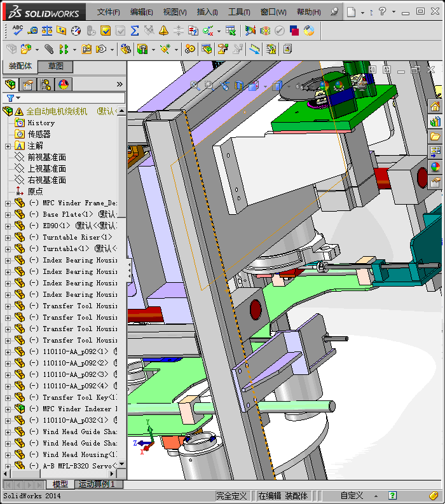Run the ABC spelling checker tool
This screenshot has width=445, height=504.
[17, 31]
